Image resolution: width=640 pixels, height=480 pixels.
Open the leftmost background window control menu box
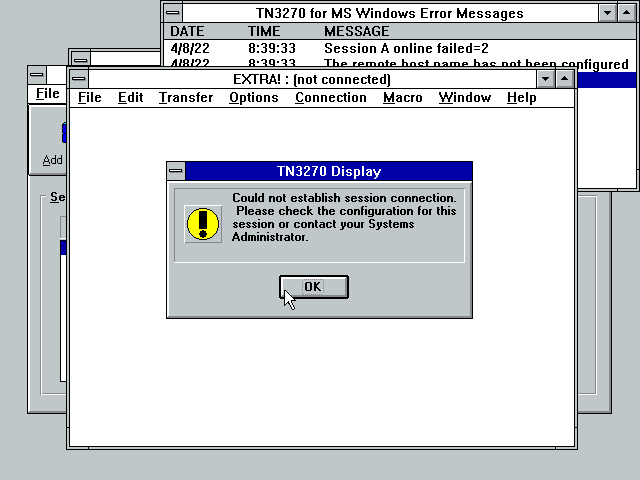click(x=37, y=75)
